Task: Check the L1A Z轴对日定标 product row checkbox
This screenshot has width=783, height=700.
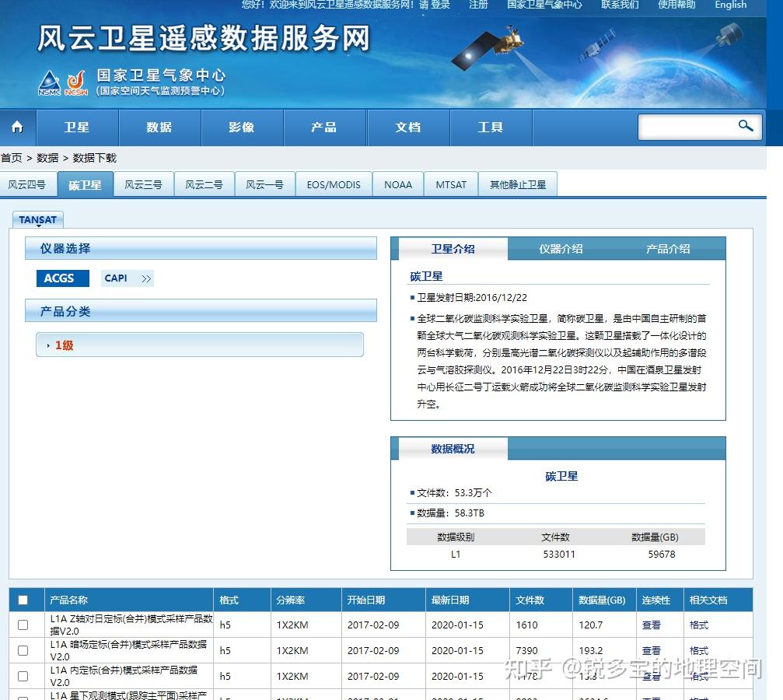Action: (x=25, y=625)
